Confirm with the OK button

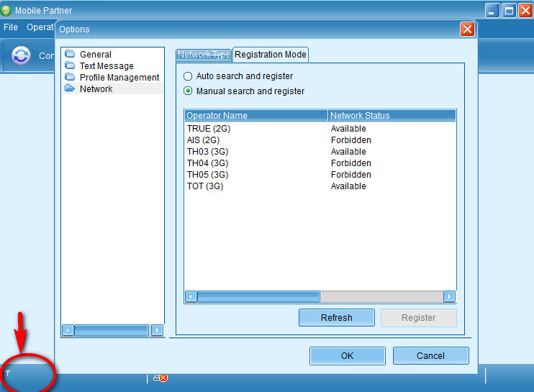pos(348,355)
